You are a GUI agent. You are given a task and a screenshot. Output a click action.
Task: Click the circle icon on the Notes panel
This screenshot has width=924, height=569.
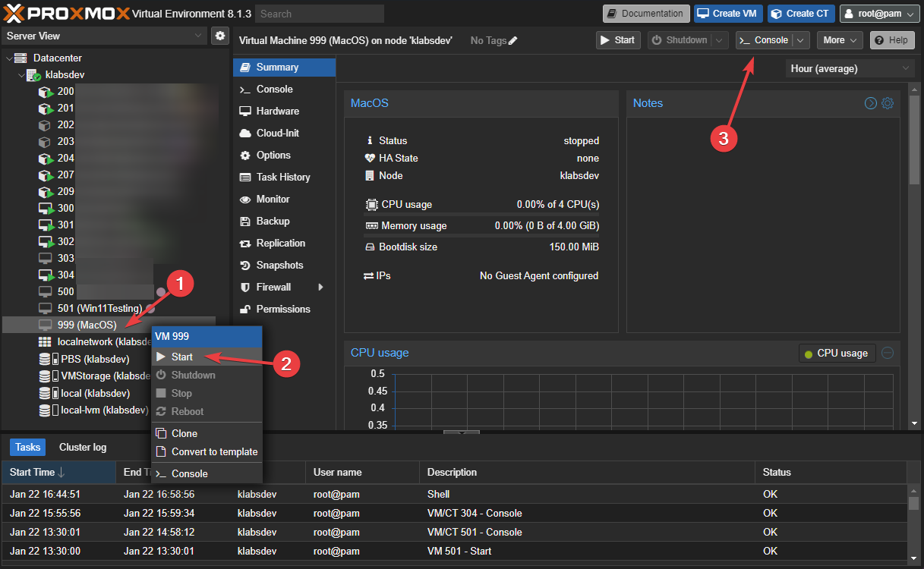tap(870, 102)
